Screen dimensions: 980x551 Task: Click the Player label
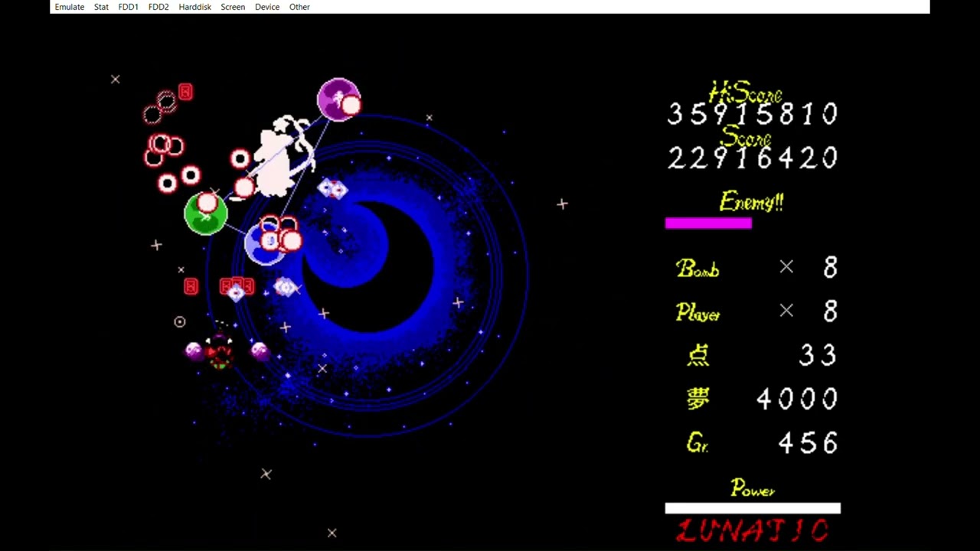(697, 312)
